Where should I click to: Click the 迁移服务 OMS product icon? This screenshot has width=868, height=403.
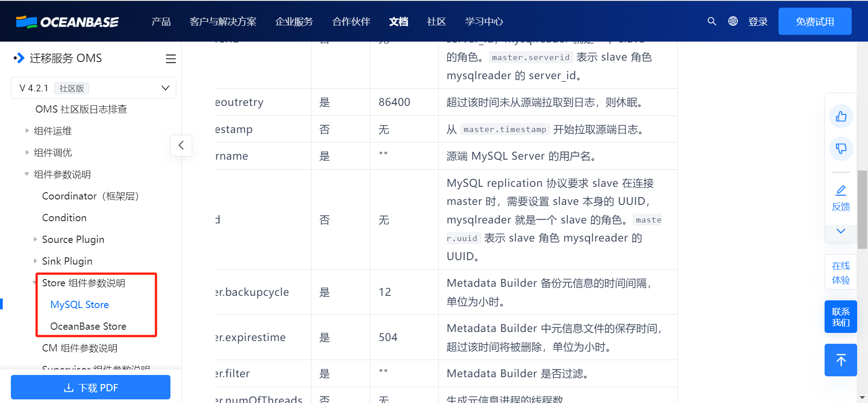click(19, 58)
